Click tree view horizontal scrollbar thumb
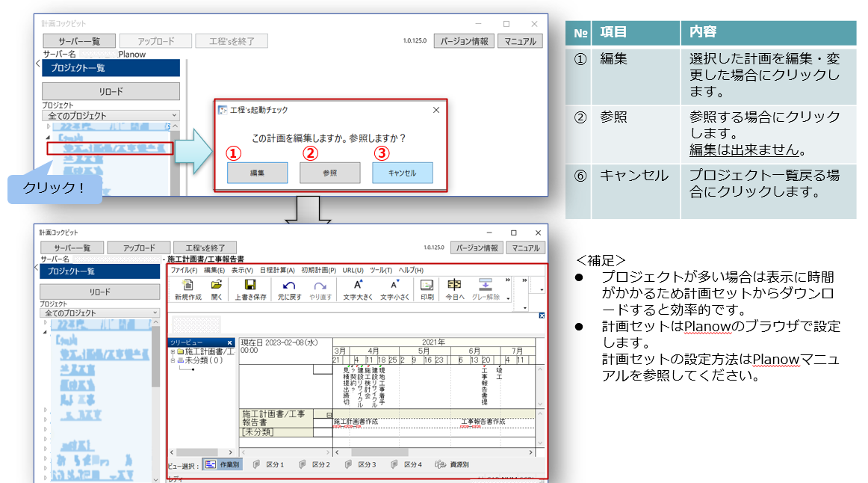The width and height of the screenshot is (868, 483). click(197, 452)
